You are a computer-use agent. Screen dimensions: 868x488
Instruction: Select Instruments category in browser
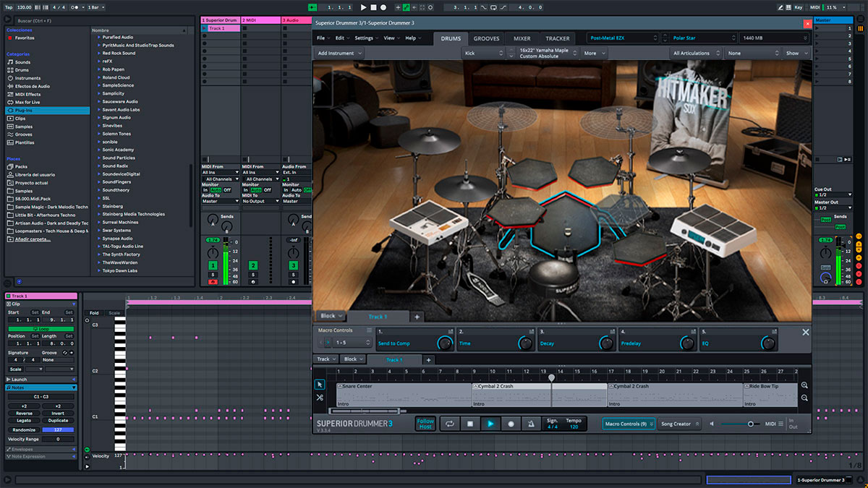(27, 78)
